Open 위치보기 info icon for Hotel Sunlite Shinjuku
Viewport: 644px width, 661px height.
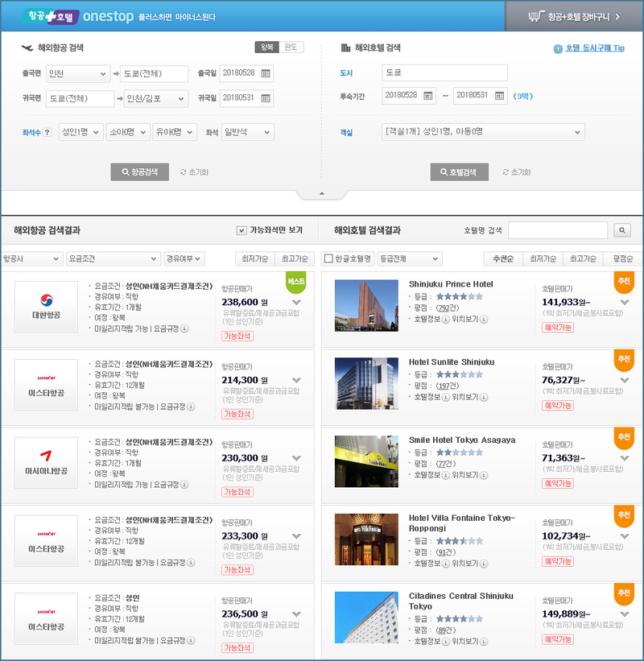click(x=484, y=398)
